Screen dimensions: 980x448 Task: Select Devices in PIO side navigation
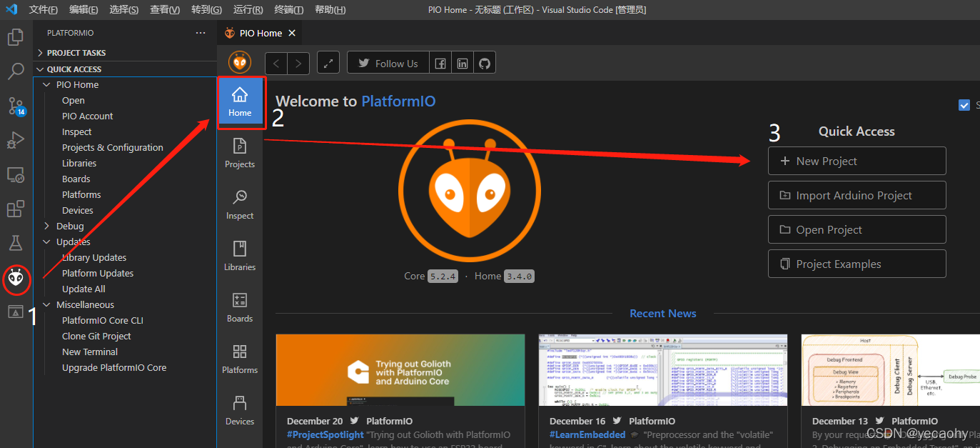[x=240, y=412]
